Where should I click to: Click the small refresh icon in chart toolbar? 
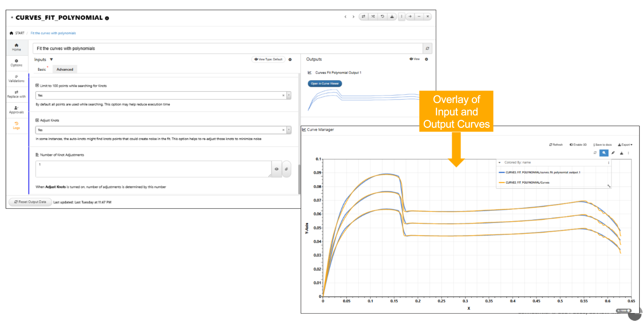pyautogui.click(x=595, y=153)
